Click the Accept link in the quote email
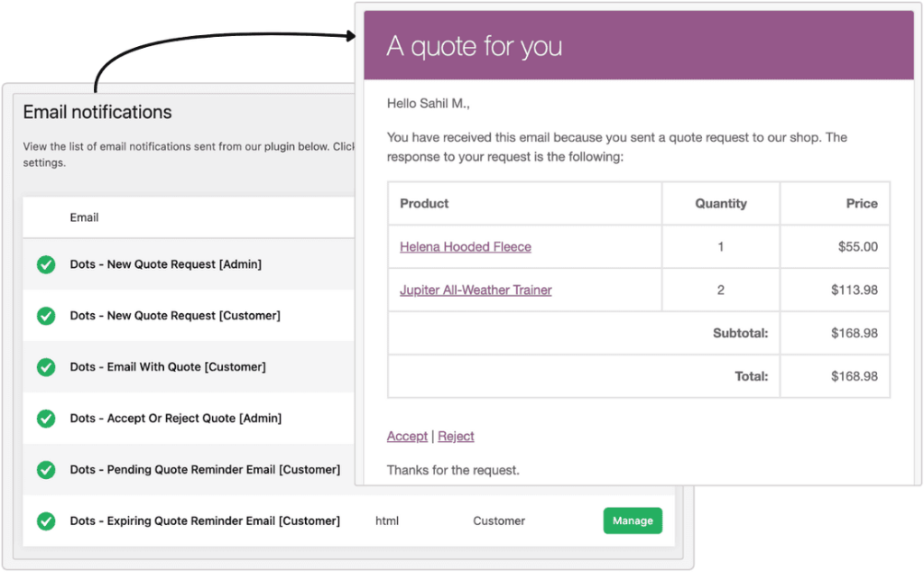This screenshot has height=572, width=924. pyautogui.click(x=407, y=436)
